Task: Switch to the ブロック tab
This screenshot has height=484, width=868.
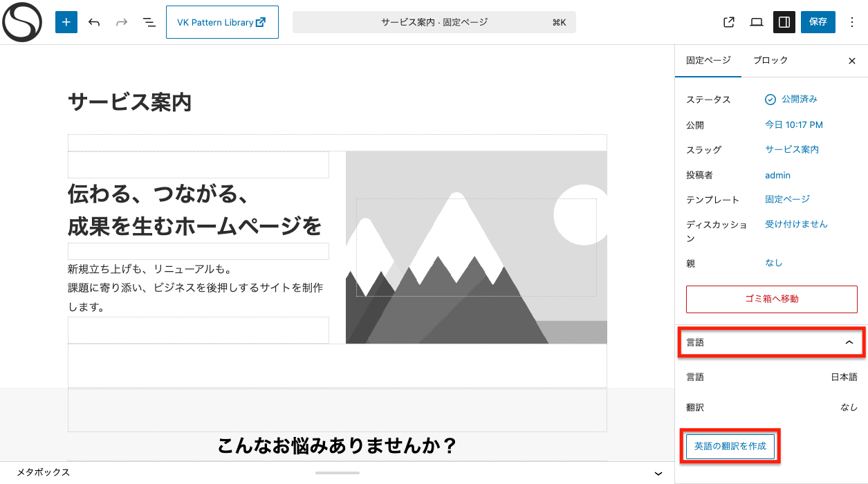Action: pos(770,61)
